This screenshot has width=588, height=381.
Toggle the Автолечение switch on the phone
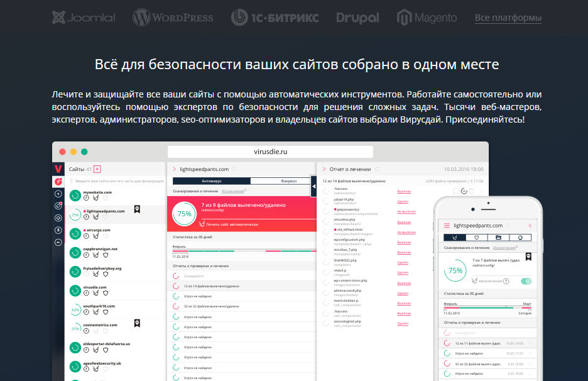(526, 281)
